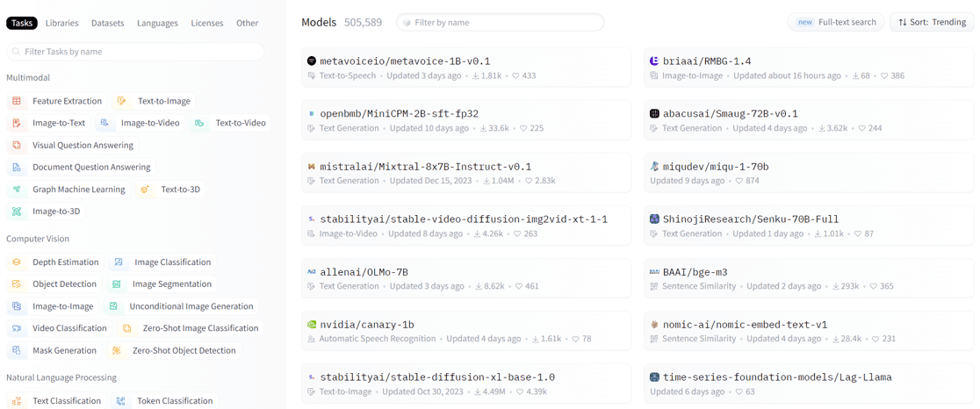
Task: Click the Token Classification icon
Action: tap(120, 401)
